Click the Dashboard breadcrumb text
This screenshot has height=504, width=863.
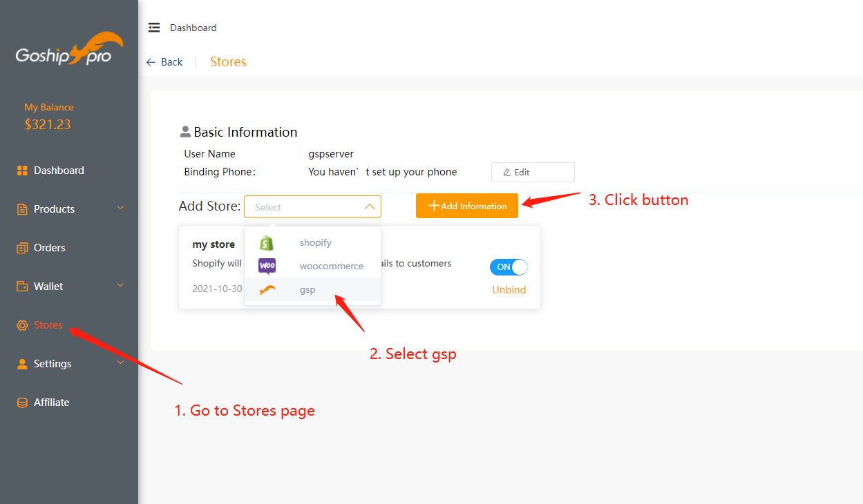point(193,28)
